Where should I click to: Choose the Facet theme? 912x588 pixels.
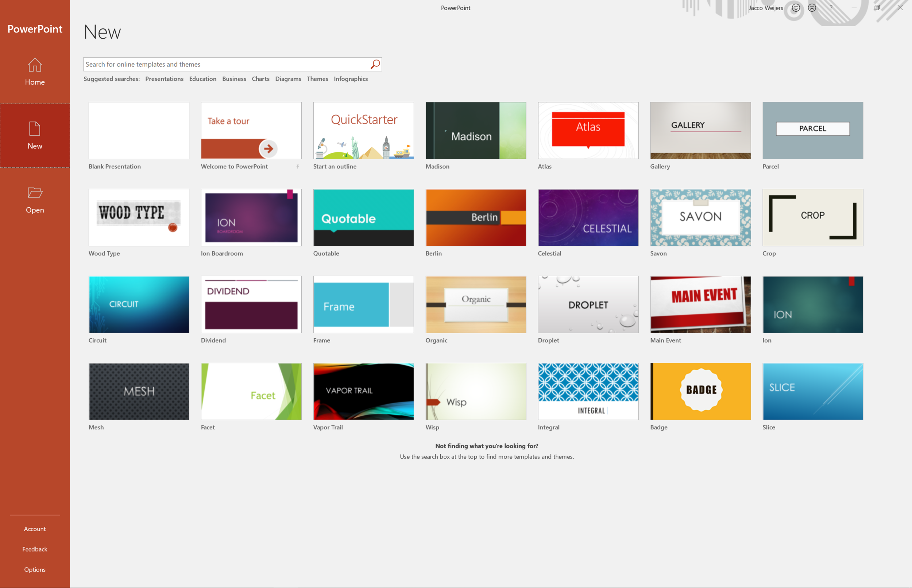[251, 392]
